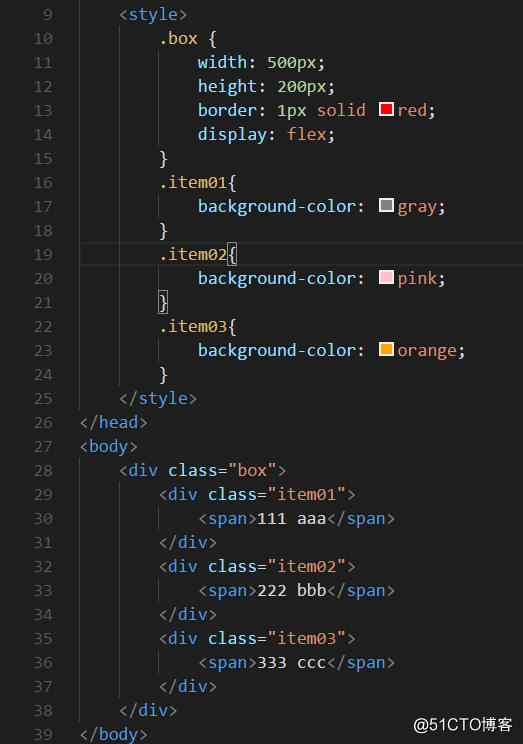Click line number 39 in gutter
The height and width of the screenshot is (744, 523).
(43, 735)
